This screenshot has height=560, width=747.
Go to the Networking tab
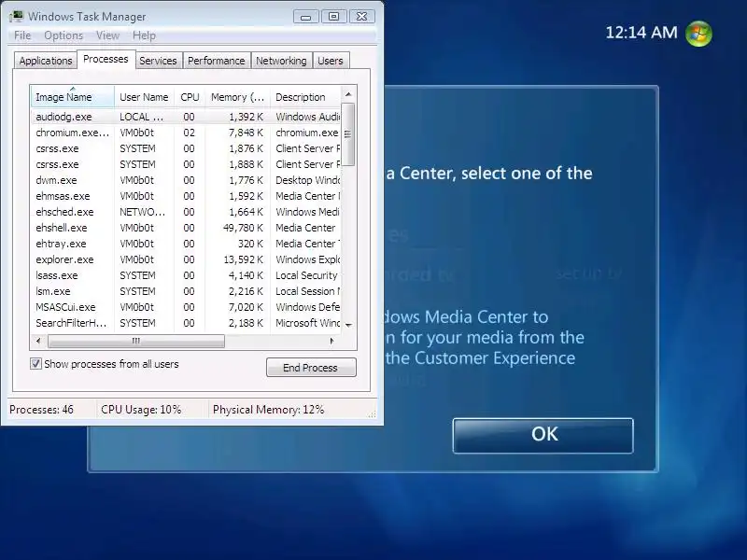pyautogui.click(x=282, y=61)
